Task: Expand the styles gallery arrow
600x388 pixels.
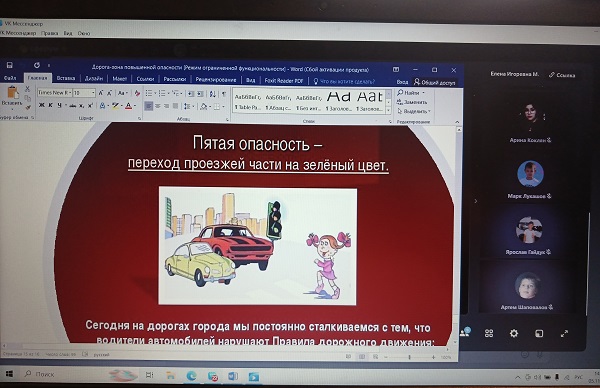Action: point(388,111)
